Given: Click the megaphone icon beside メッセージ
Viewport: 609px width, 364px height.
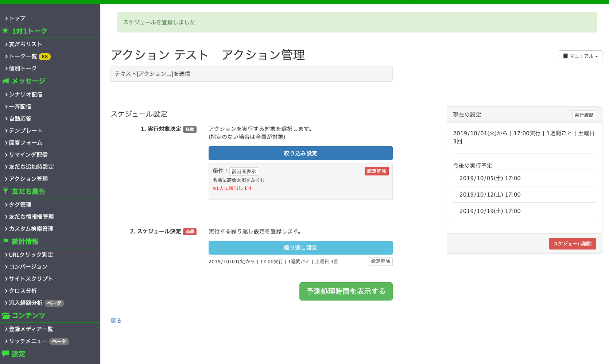Looking at the screenshot, I should click(x=5, y=81).
